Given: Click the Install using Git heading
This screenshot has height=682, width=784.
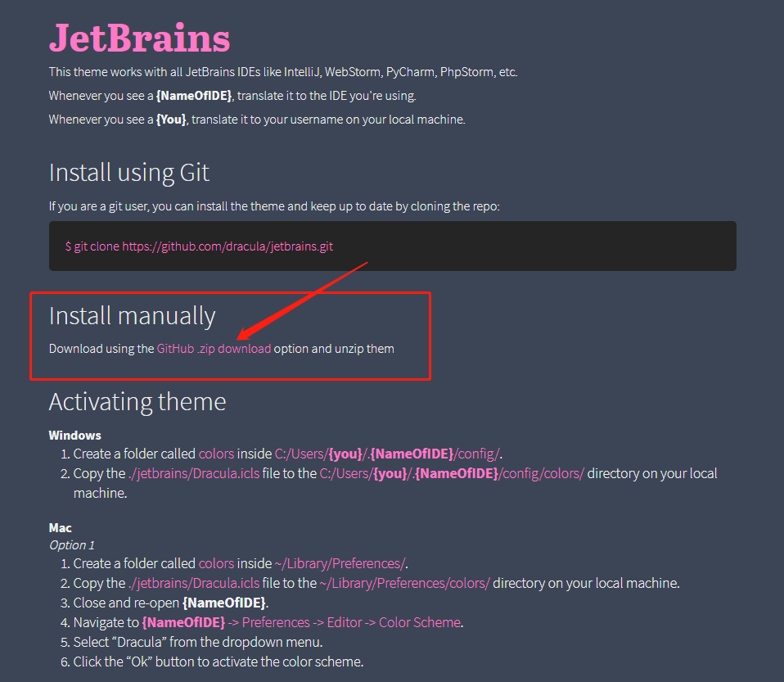Looking at the screenshot, I should 129,173.
